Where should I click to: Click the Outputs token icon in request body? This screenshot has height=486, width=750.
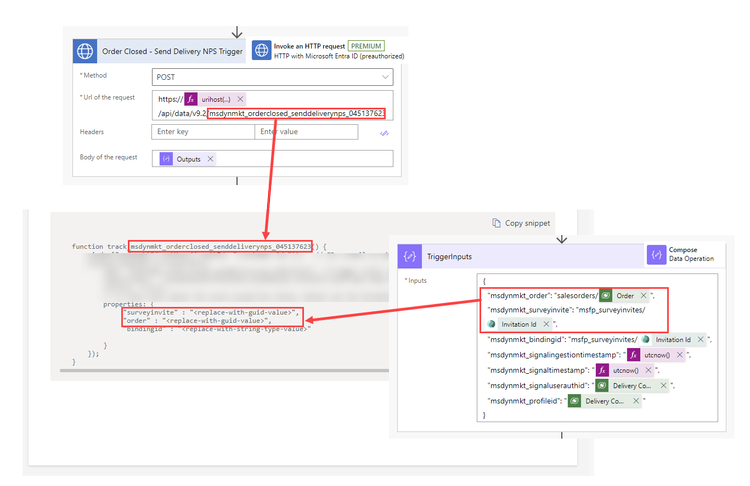point(166,159)
